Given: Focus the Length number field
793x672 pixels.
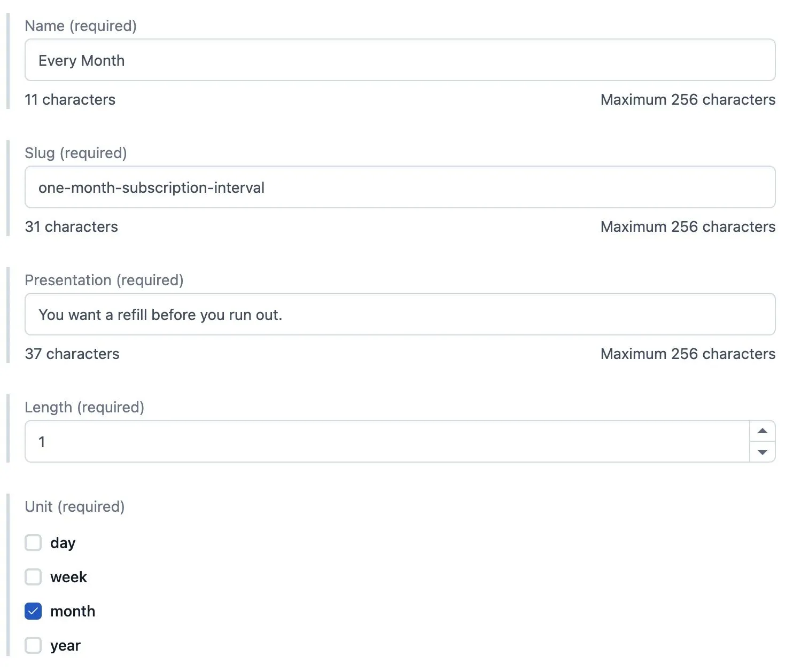Looking at the screenshot, I should (x=387, y=442).
